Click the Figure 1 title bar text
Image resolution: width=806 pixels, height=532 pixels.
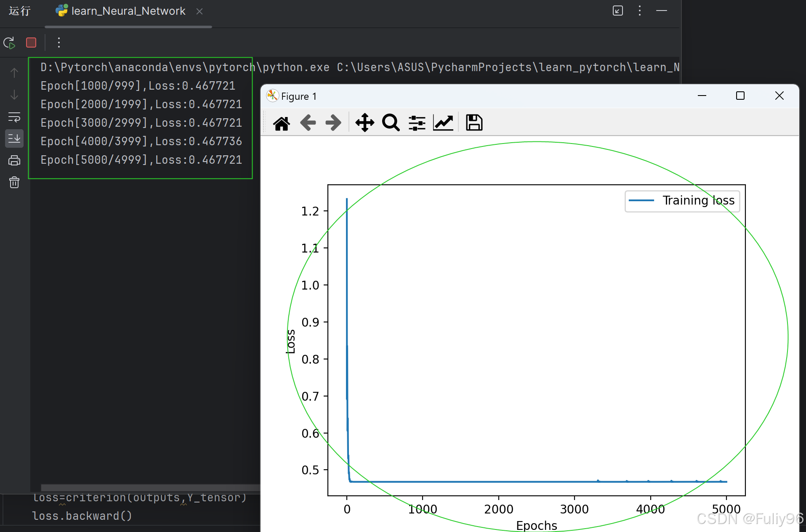click(298, 96)
